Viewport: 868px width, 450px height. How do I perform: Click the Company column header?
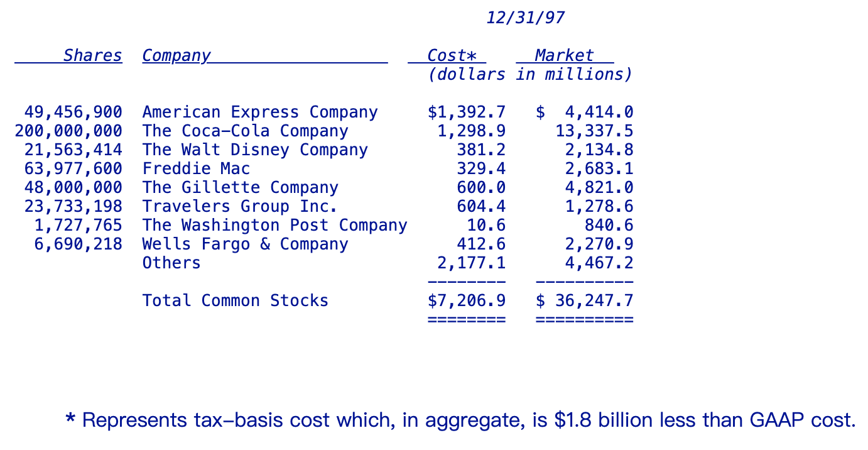pyautogui.click(x=176, y=56)
